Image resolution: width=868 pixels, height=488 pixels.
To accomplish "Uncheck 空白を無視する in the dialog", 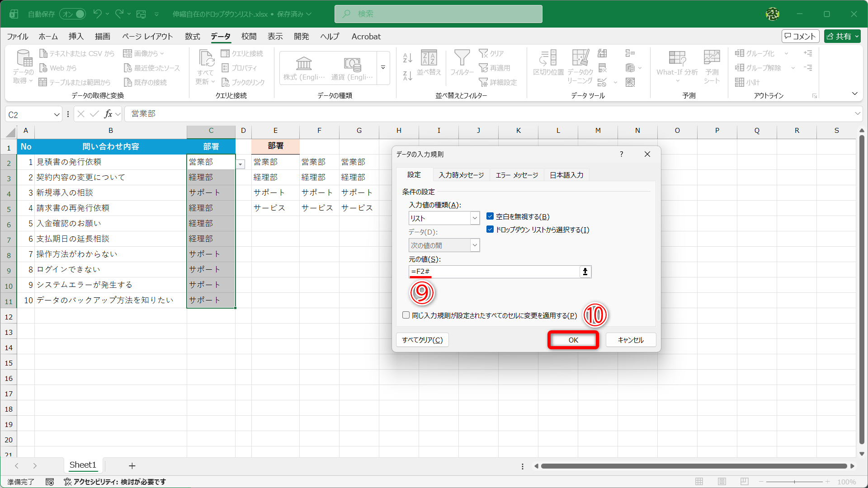I will (490, 216).
